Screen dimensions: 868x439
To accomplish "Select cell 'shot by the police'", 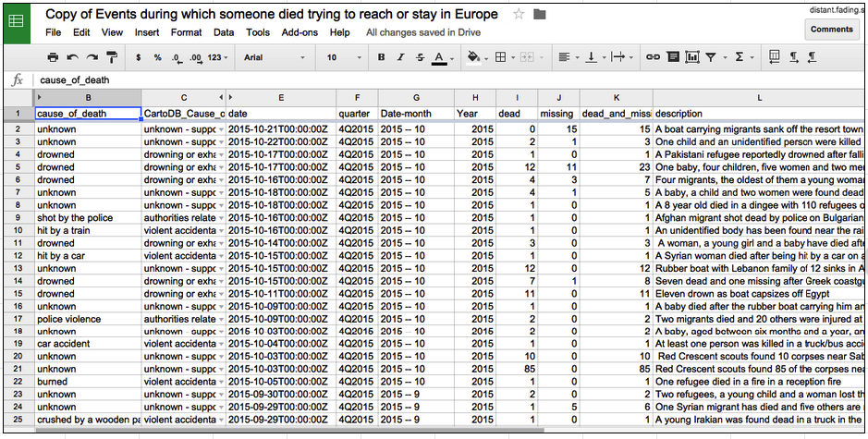I will (88, 218).
